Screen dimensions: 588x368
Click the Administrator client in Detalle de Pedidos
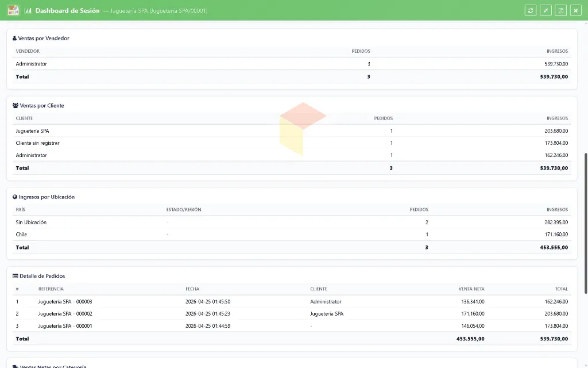tap(326, 301)
